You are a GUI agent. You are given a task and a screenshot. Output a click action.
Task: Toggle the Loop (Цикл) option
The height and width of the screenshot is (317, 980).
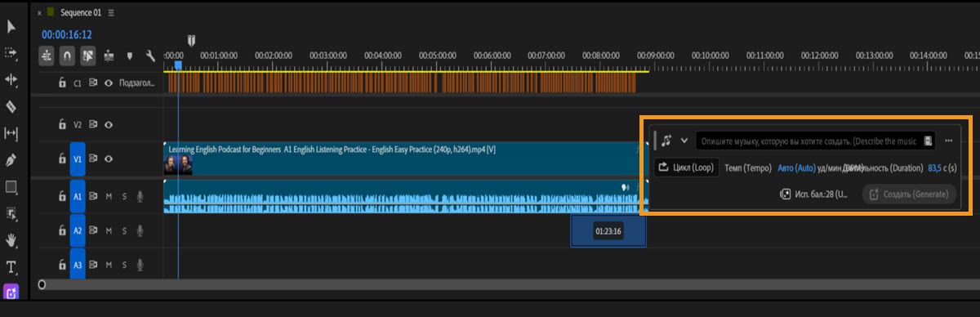[687, 167]
